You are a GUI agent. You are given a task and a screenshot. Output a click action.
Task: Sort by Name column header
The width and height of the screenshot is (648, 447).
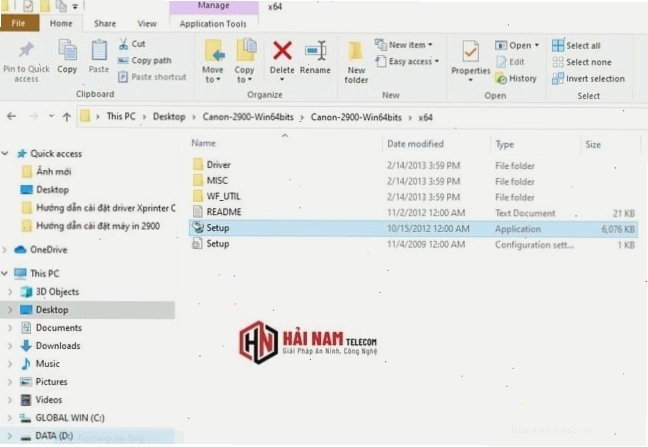[203, 143]
